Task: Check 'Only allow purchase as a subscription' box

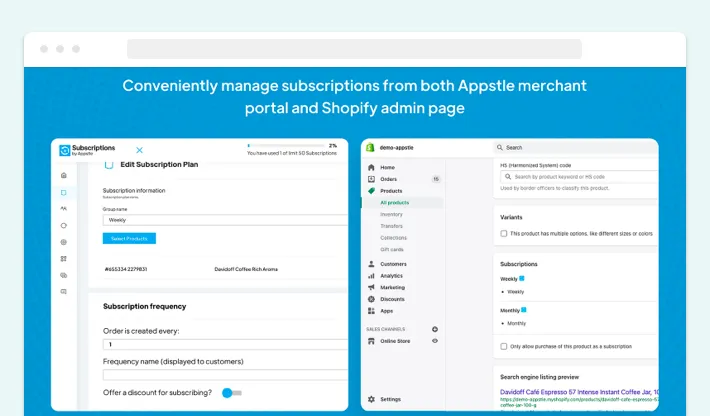Action: [x=504, y=346]
